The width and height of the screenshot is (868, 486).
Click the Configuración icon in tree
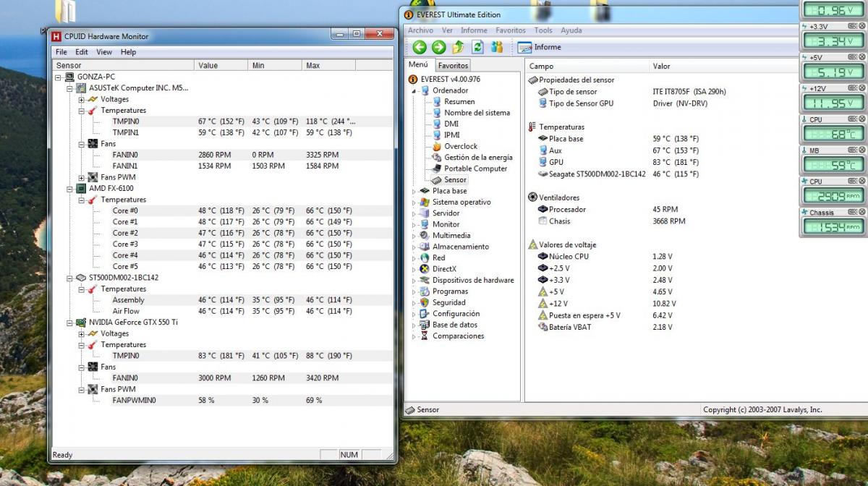(x=425, y=314)
